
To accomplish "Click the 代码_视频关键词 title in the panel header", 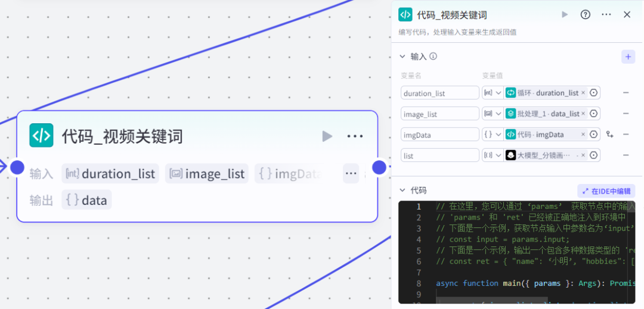I will pos(452,15).
